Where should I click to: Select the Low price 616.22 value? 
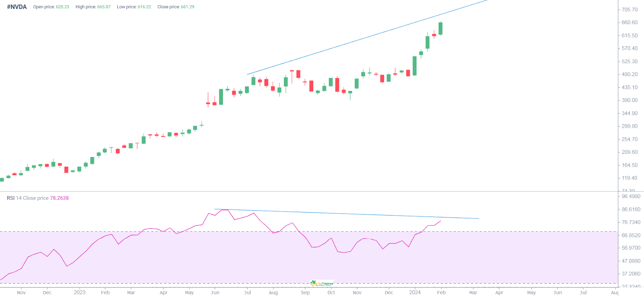point(144,7)
